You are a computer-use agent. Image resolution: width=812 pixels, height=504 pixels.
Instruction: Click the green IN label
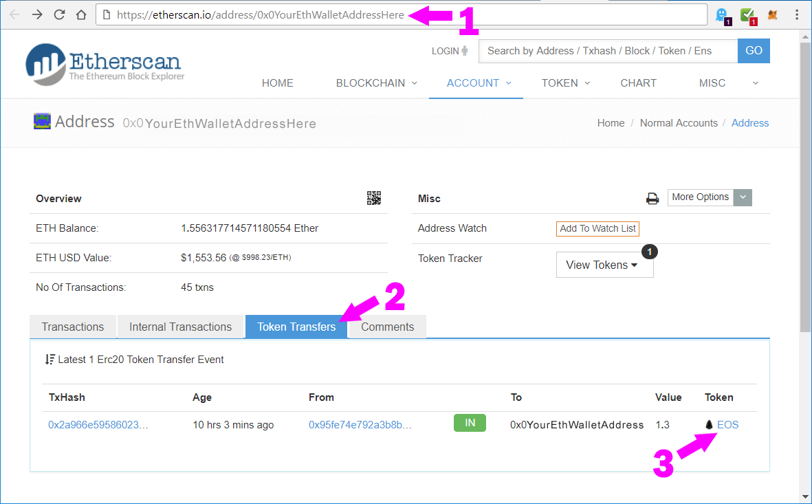point(470,423)
